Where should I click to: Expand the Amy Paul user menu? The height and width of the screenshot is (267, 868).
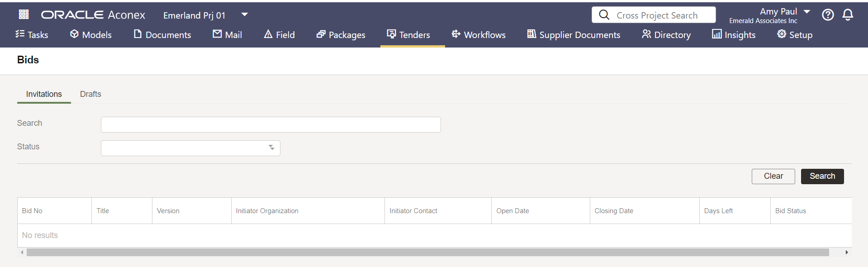click(807, 12)
